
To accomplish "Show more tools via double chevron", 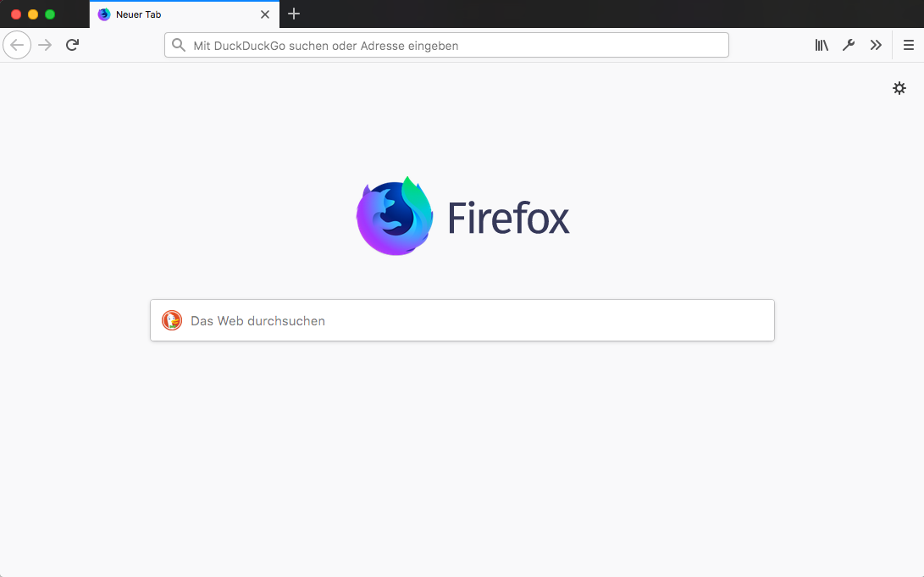I will coord(876,45).
